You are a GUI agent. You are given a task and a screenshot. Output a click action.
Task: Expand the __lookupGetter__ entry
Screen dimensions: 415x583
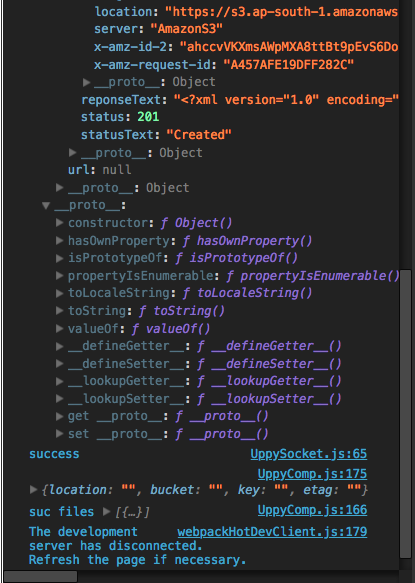coord(59,381)
